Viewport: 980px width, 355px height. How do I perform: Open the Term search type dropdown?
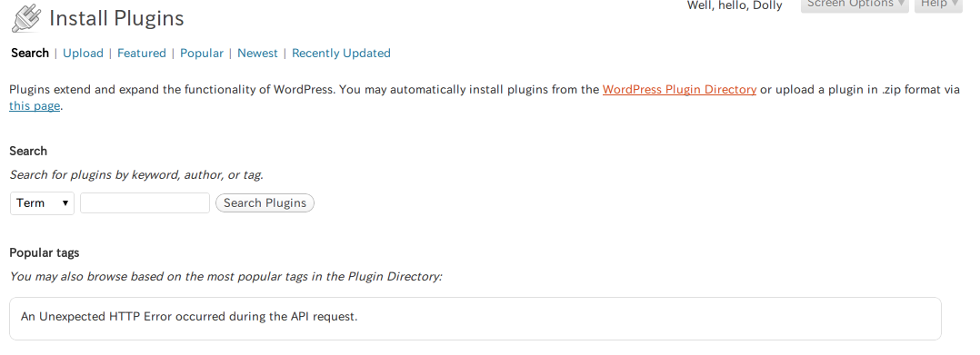43,203
